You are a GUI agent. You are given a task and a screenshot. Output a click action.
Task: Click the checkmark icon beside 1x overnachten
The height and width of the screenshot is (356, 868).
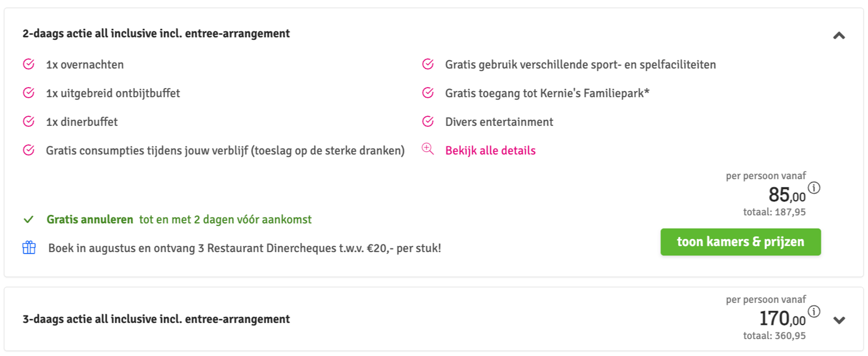click(x=29, y=64)
